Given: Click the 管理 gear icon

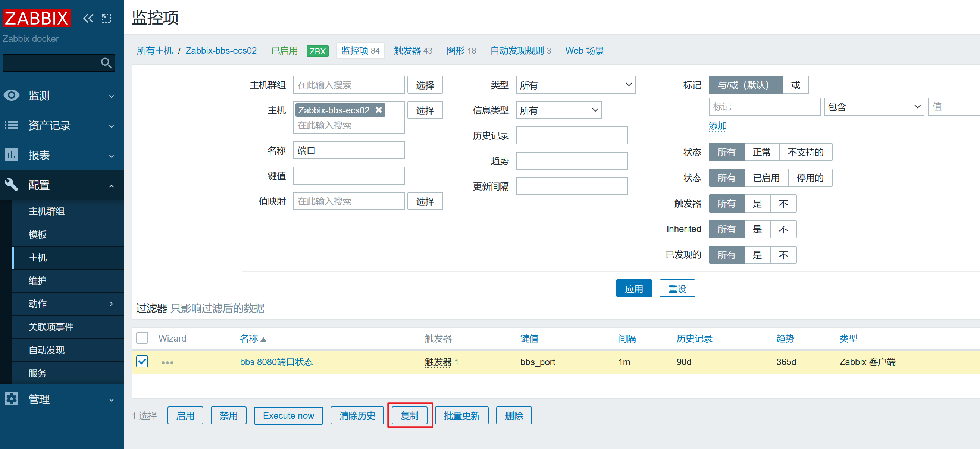Looking at the screenshot, I should coord(12,399).
